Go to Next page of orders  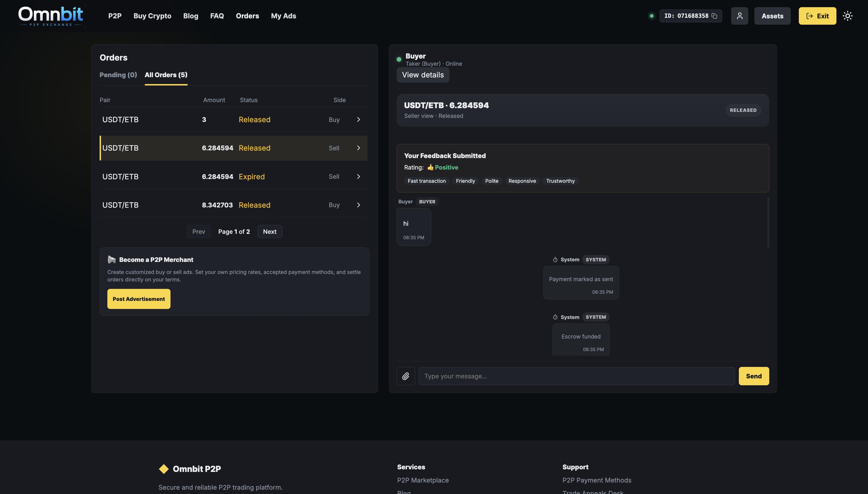tap(270, 232)
